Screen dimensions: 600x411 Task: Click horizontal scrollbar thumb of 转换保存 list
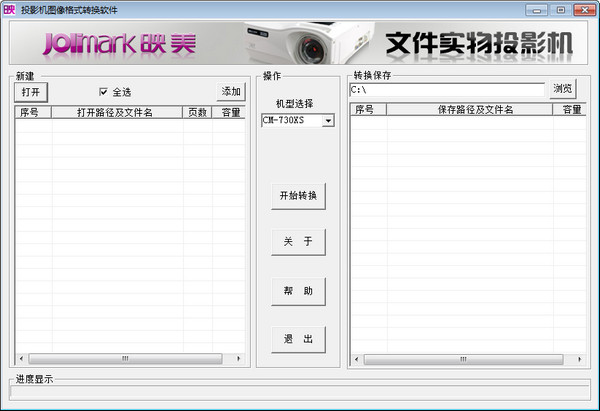[463, 359]
